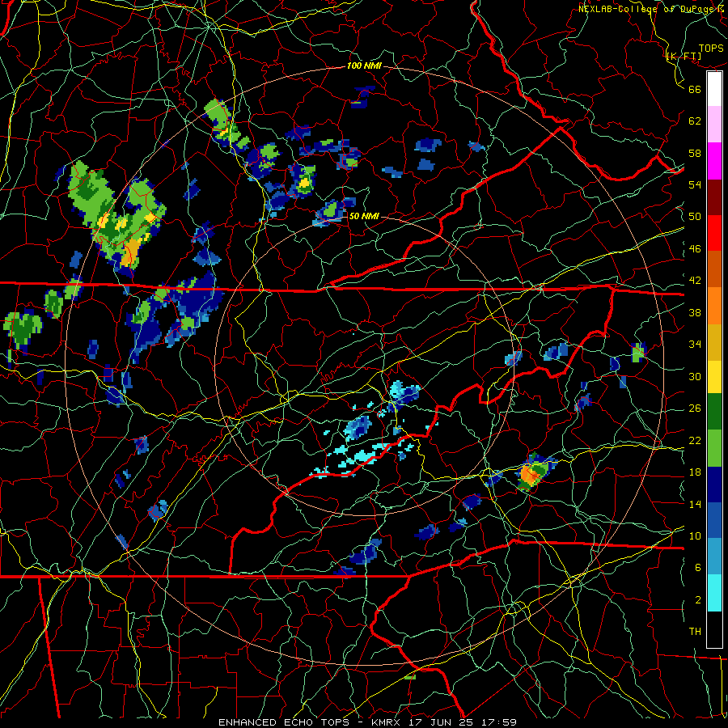Click the TOPS legend heading
This screenshot has height=728, width=728.
point(711,49)
